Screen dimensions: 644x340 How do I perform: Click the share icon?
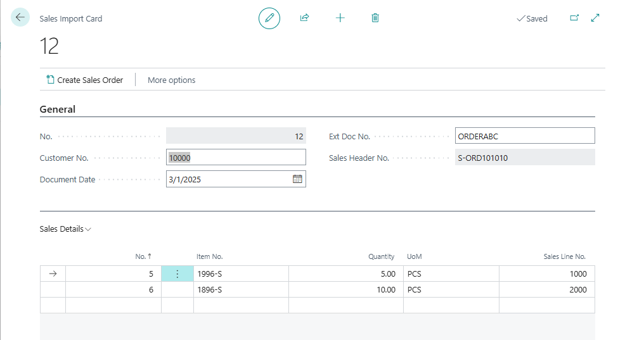[304, 18]
